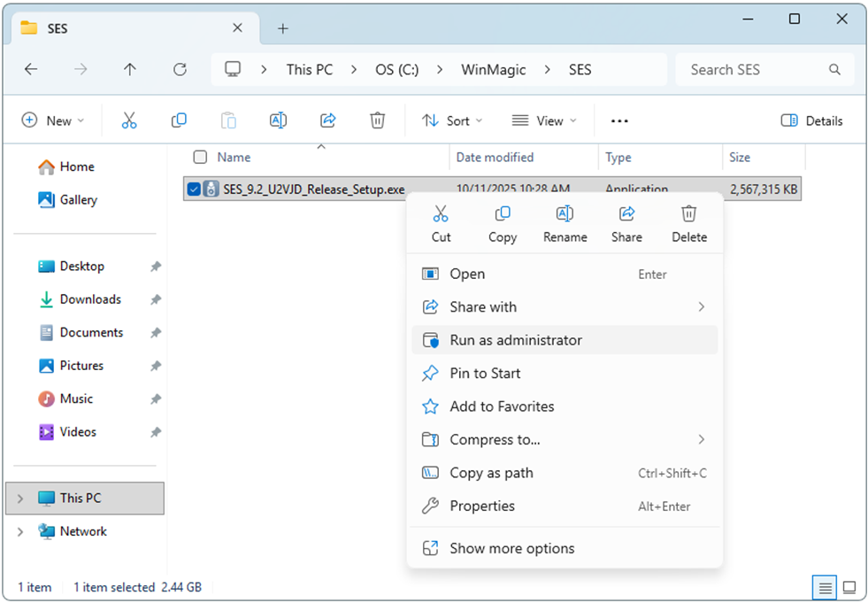Toggle the Details pane button

pos(811,120)
